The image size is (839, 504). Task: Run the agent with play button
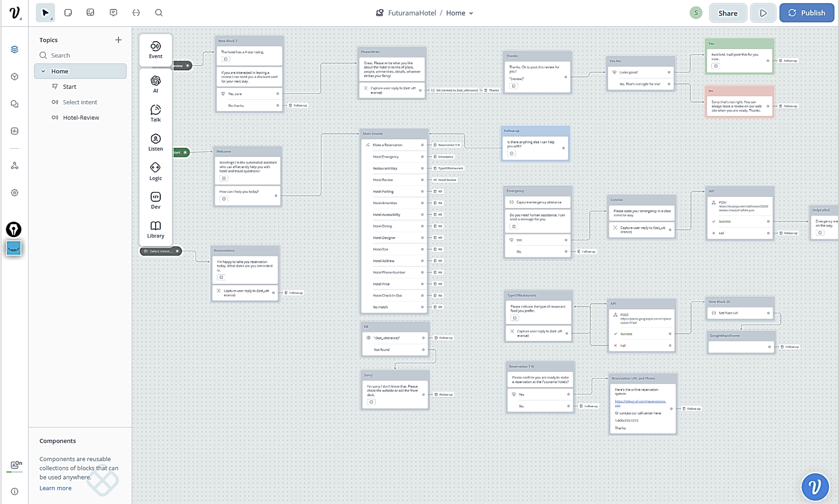[763, 13]
